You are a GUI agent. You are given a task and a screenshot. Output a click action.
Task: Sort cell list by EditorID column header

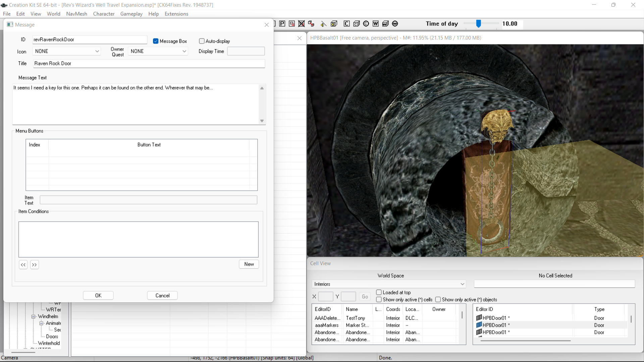tap(327, 309)
